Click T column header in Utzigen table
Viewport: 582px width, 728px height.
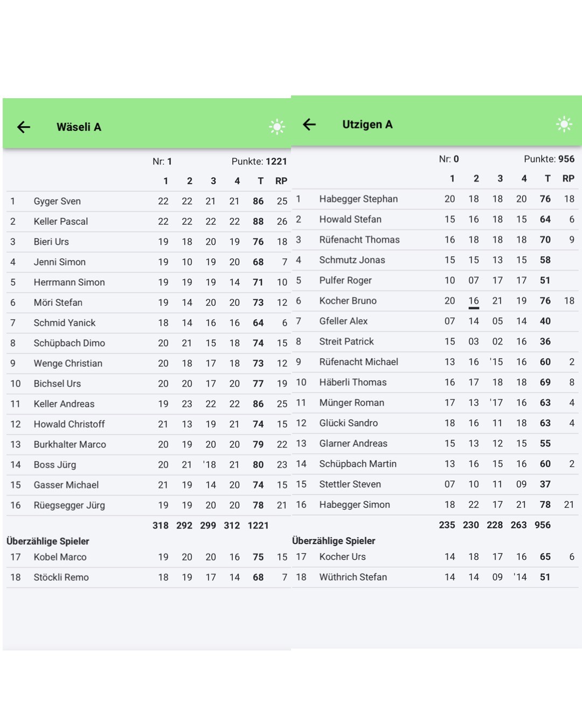pos(548,178)
